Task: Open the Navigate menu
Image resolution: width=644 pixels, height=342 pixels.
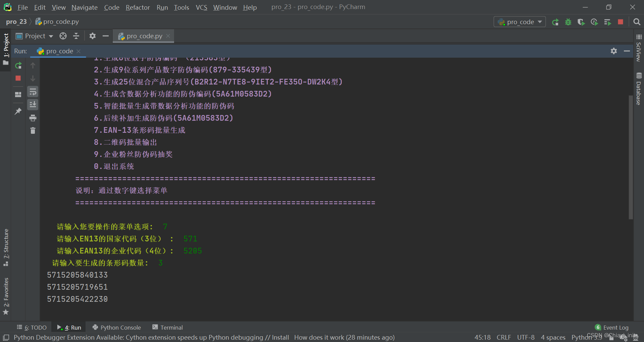Action: 85,7
